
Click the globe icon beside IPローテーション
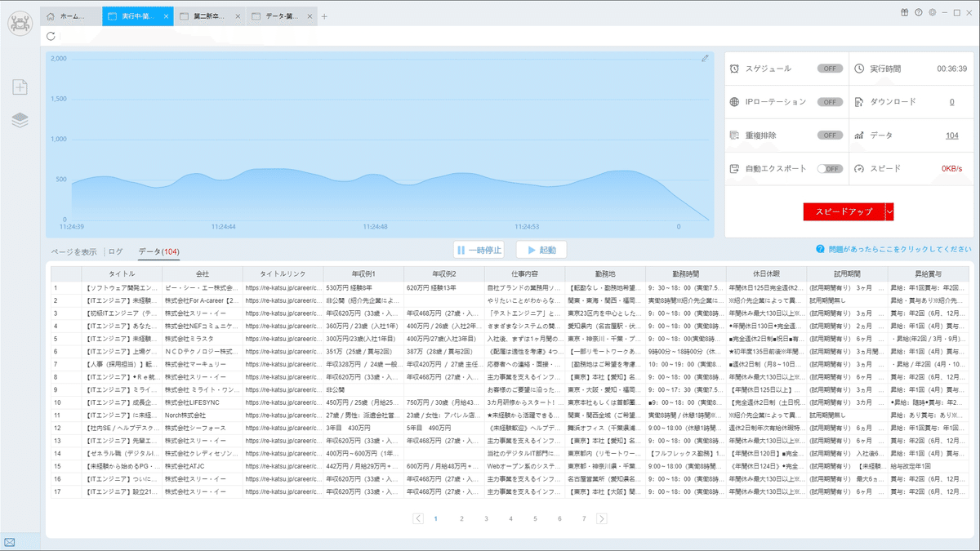click(x=735, y=102)
